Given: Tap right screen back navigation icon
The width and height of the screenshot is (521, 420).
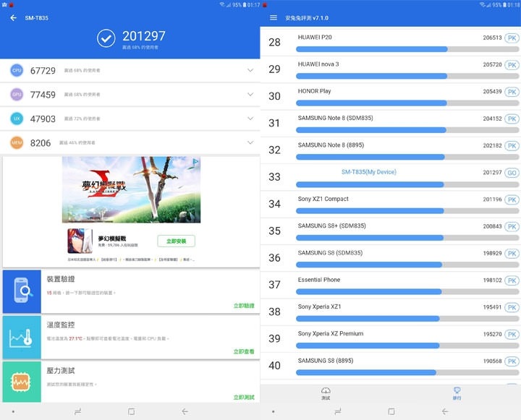Looking at the screenshot, I should click(x=445, y=412).
